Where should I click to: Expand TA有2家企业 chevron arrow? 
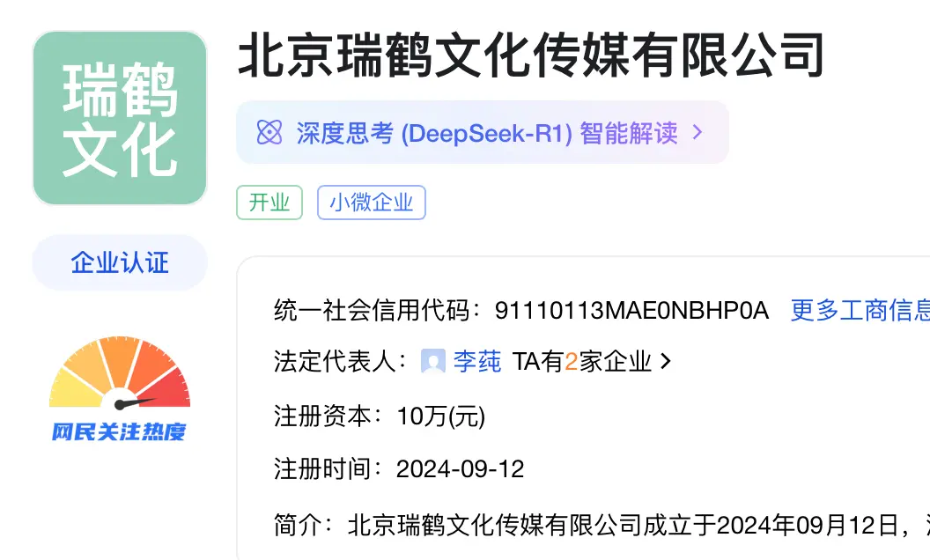666,361
